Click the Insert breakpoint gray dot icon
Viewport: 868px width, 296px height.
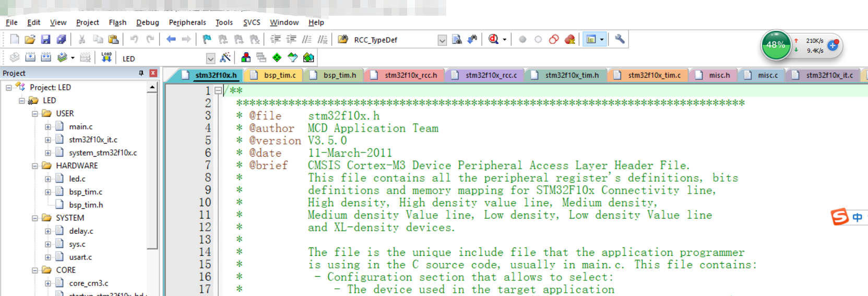tap(522, 39)
